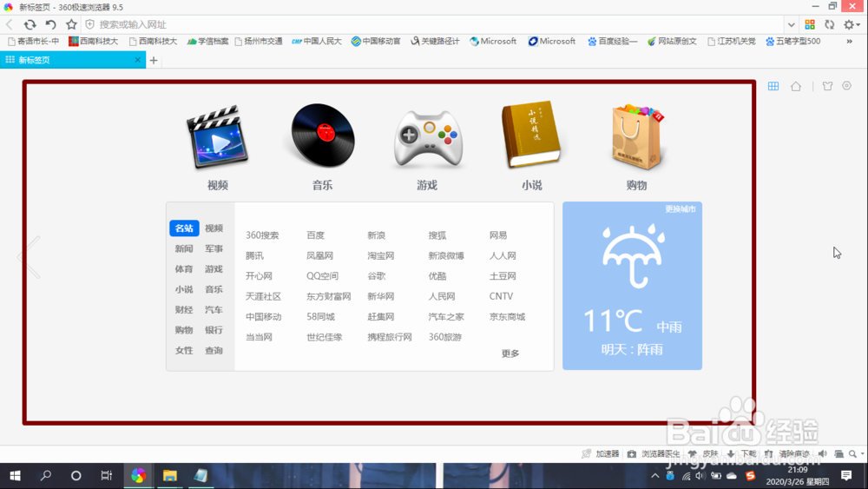Select the 军事 category
Viewport: 868px width, 489px height.
tap(214, 248)
